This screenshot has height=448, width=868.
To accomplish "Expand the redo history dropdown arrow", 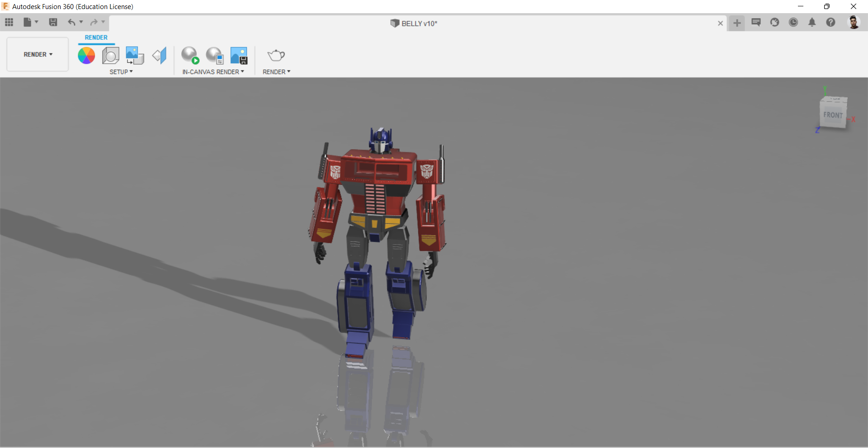I will click(103, 22).
